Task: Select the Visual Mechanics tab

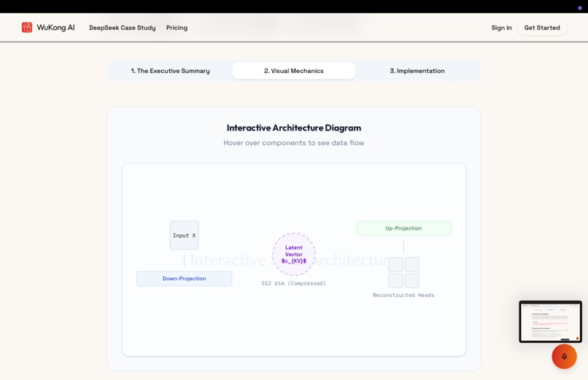Action: click(x=293, y=71)
